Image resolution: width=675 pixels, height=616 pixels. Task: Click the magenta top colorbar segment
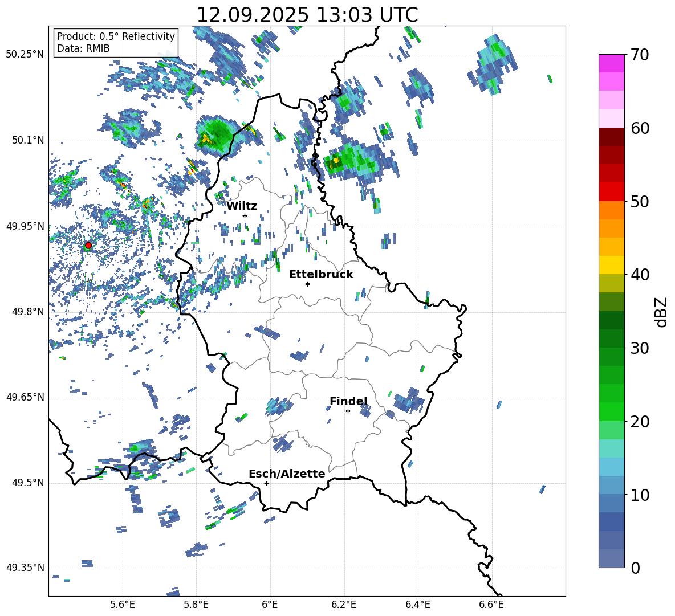pyautogui.click(x=611, y=63)
